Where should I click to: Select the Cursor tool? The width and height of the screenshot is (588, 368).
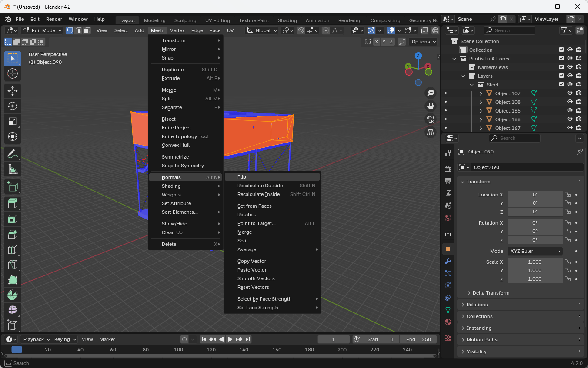(x=13, y=73)
